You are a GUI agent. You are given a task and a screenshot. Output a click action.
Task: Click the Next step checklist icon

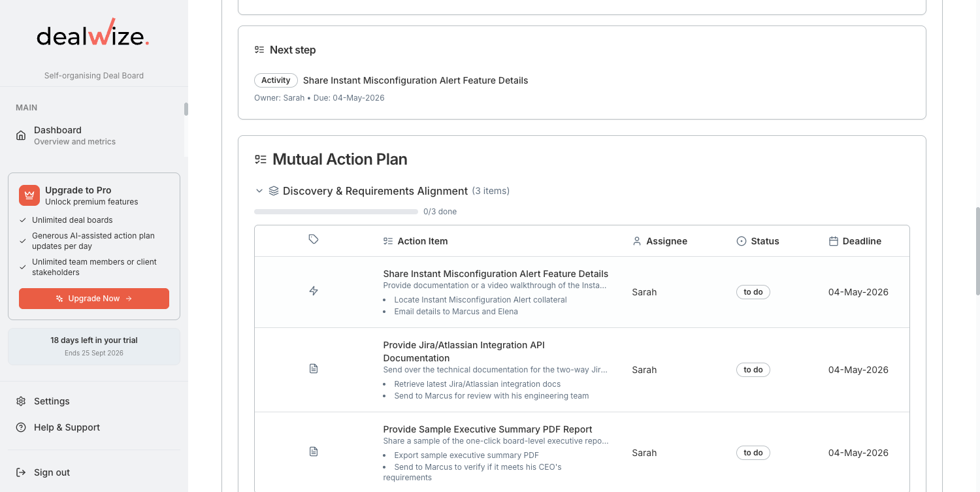click(259, 50)
